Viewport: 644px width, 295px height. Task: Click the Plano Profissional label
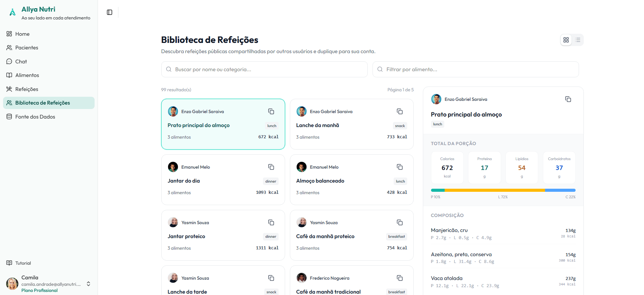[39, 291]
